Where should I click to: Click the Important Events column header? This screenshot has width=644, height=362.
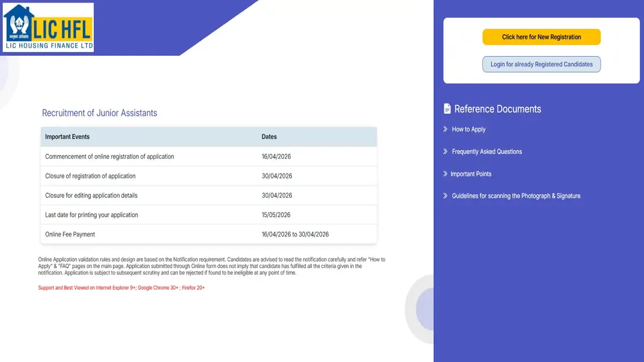click(67, 137)
